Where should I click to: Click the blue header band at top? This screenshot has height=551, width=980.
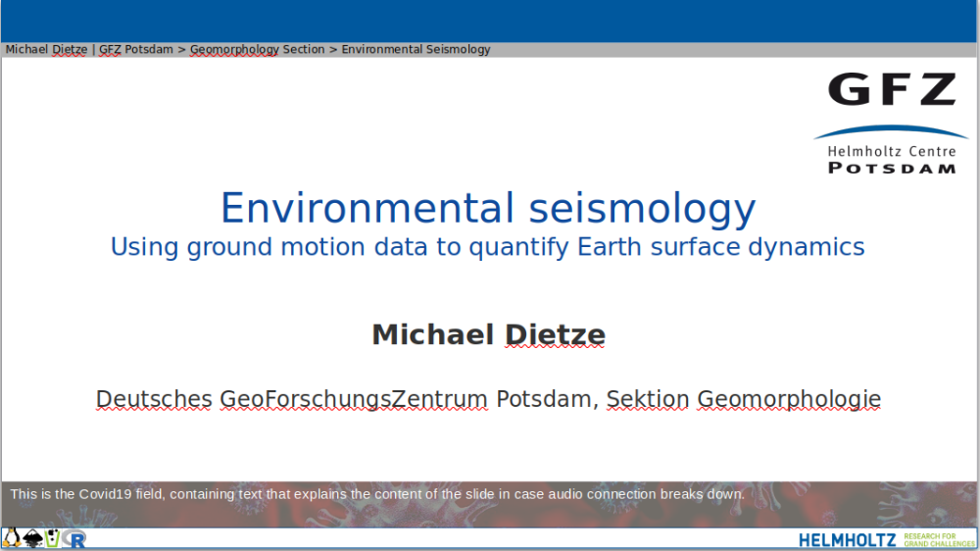click(x=490, y=20)
